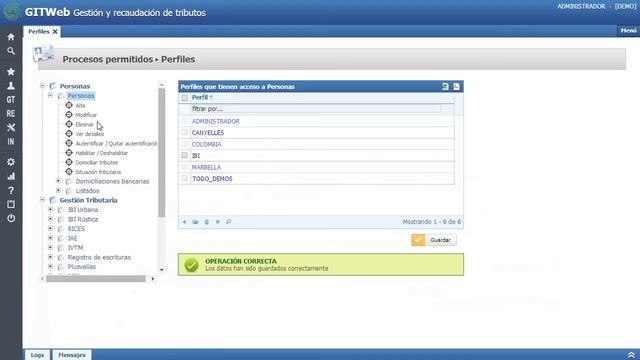The width and height of the screenshot is (640, 360).
Task: Click the document export icon in grid header
Action: (456, 87)
